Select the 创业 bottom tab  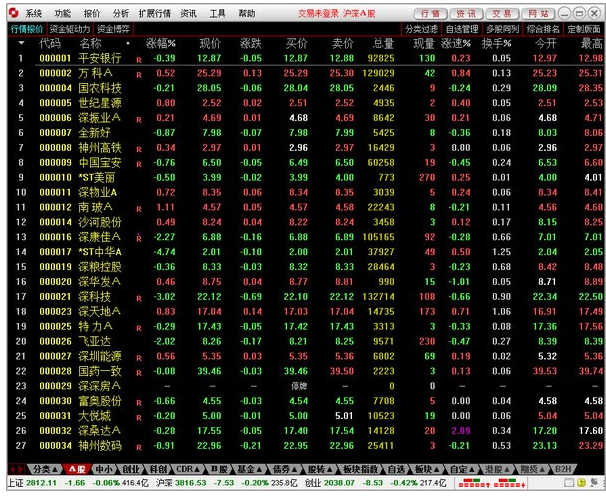pyautogui.click(x=131, y=469)
